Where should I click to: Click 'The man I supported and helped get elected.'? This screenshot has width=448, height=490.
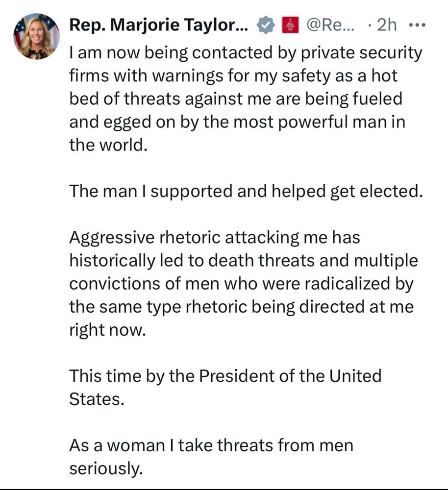pos(246,191)
